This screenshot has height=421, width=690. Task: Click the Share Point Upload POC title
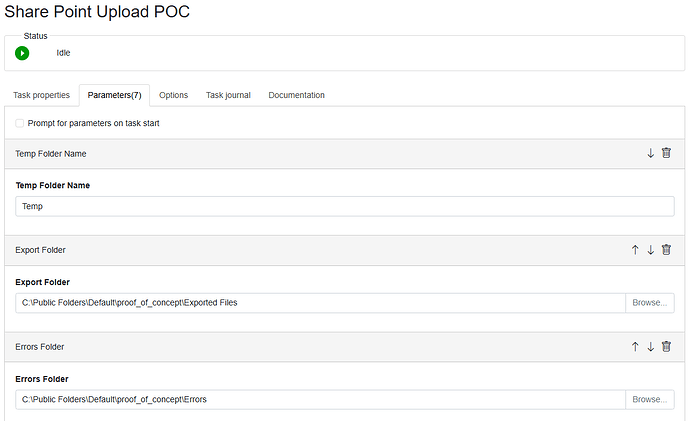tap(97, 11)
